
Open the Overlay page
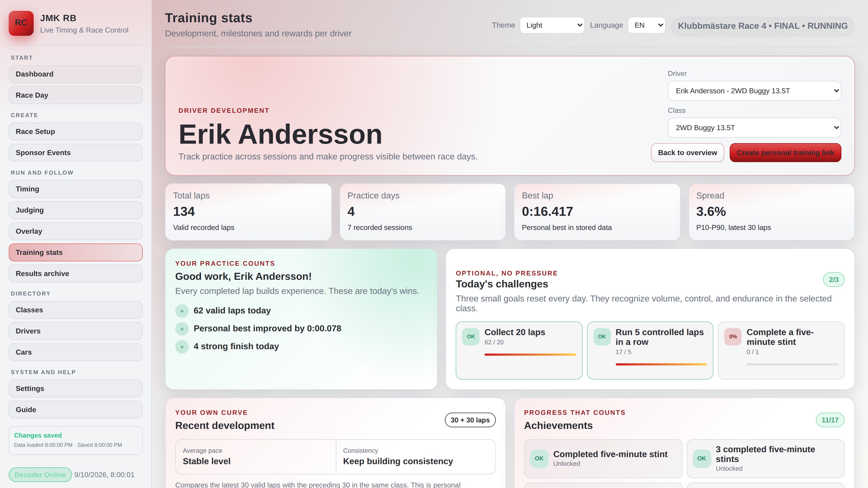(75, 231)
